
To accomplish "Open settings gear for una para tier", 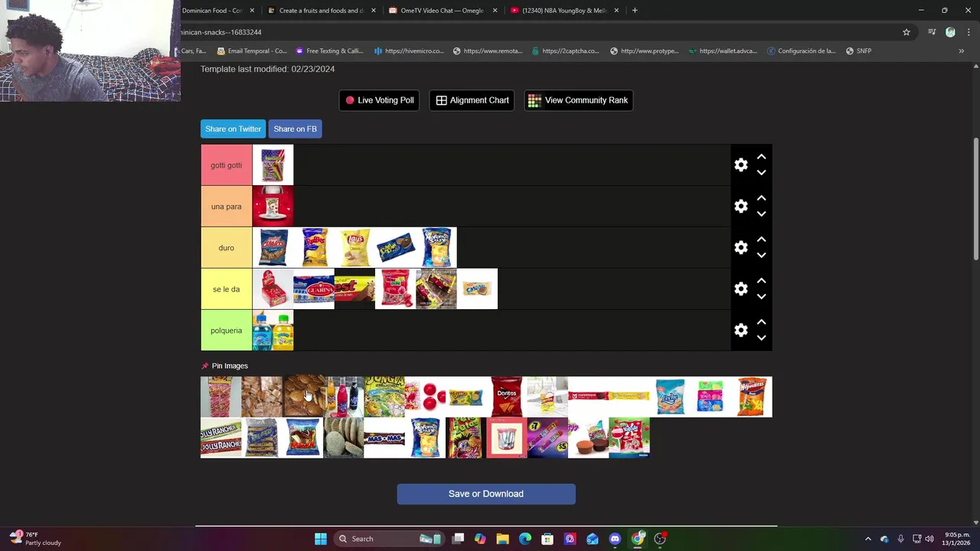I will click(740, 207).
